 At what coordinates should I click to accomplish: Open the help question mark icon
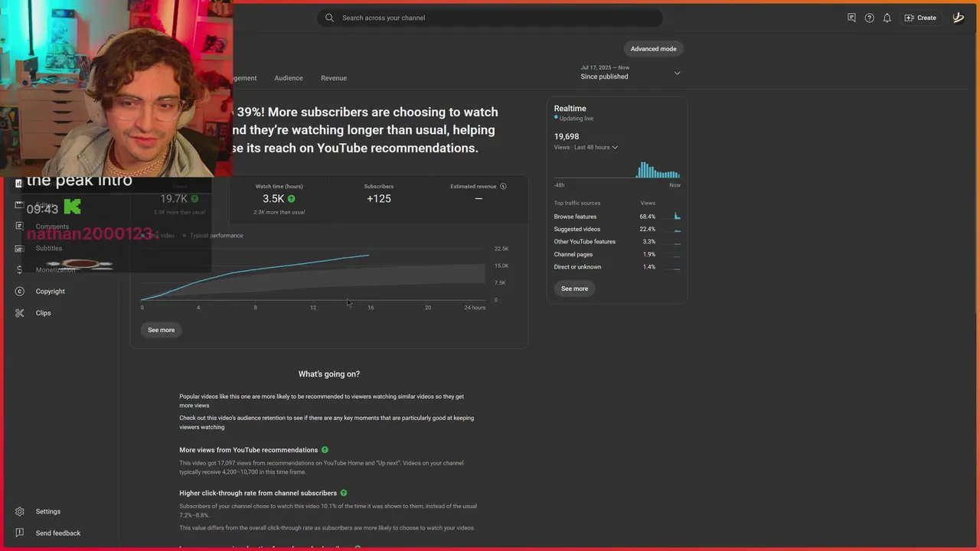869,18
